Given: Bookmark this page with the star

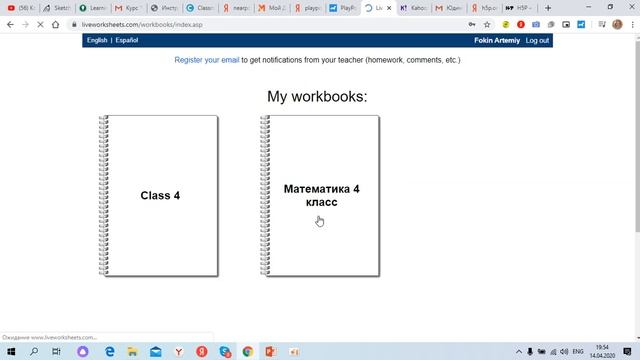Looking at the screenshot, I should pyautogui.click(x=487, y=24).
